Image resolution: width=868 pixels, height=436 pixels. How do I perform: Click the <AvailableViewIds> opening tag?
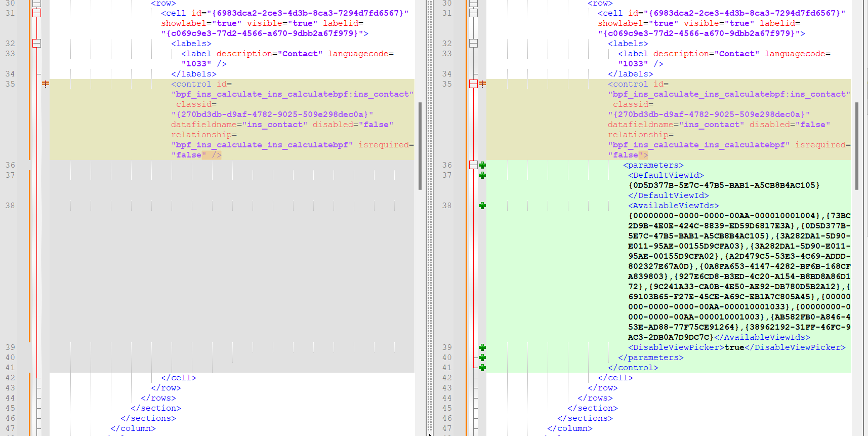(x=674, y=206)
